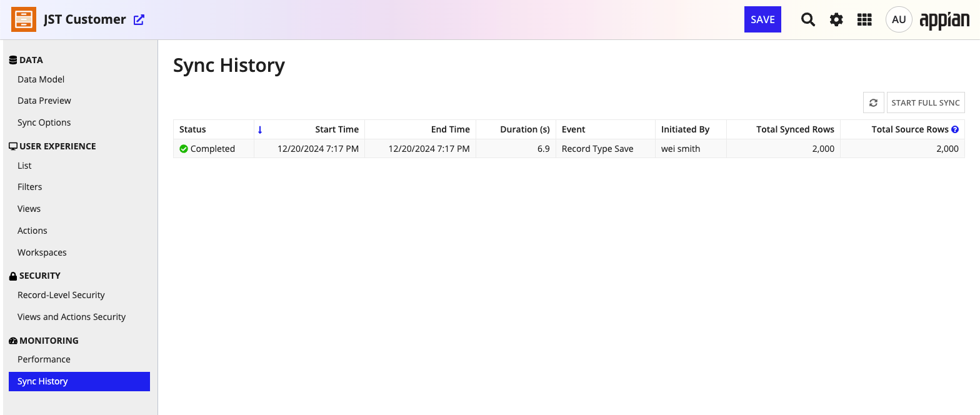980x415 pixels.
Task: Open Data Preview section
Action: click(x=44, y=101)
